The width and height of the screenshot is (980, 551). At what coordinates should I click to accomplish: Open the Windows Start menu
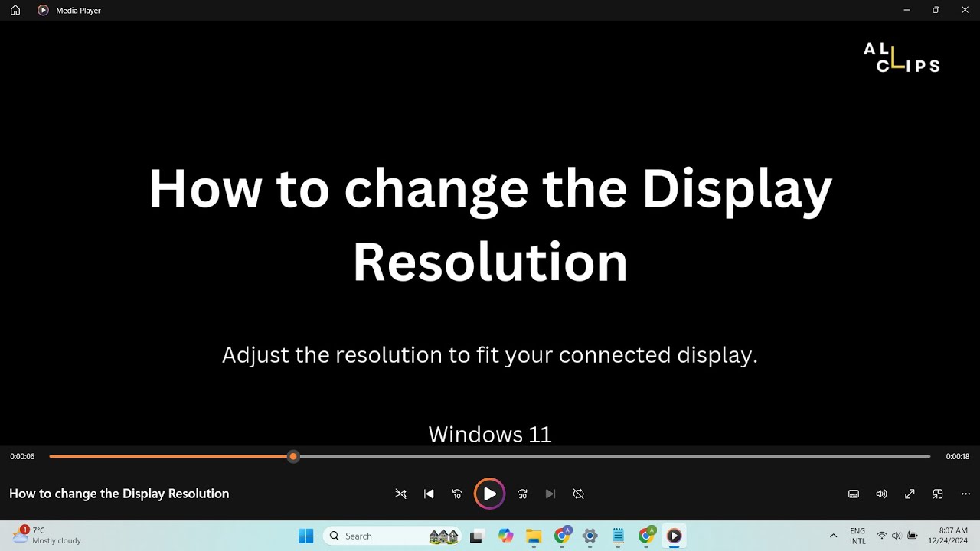[x=305, y=536]
